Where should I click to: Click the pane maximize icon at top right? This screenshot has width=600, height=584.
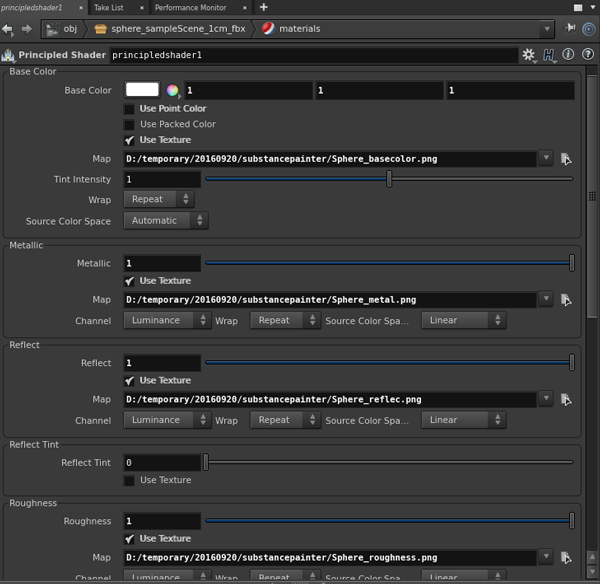pyautogui.click(x=578, y=8)
